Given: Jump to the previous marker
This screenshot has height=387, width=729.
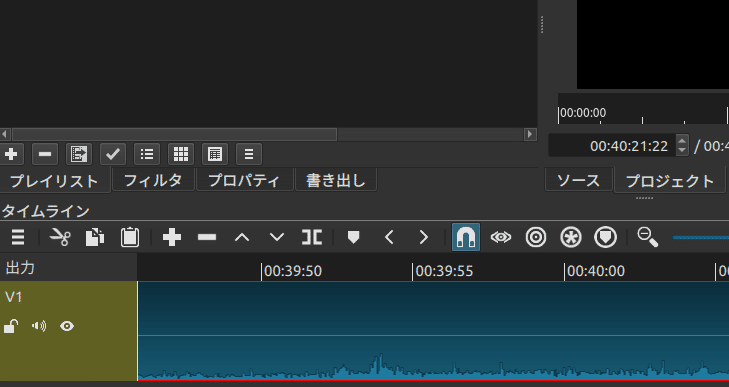Looking at the screenshot, I should (389, 237).
